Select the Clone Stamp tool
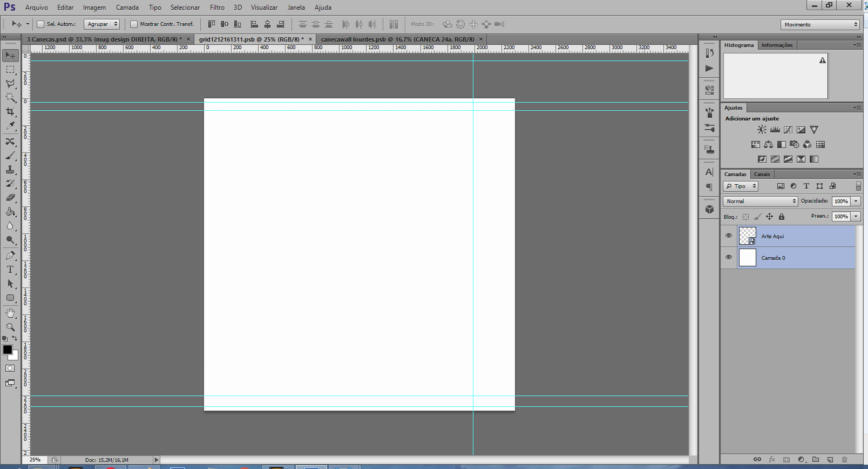Image resolution: width=868 pixels, height=469 pixels. coord(10,170)
